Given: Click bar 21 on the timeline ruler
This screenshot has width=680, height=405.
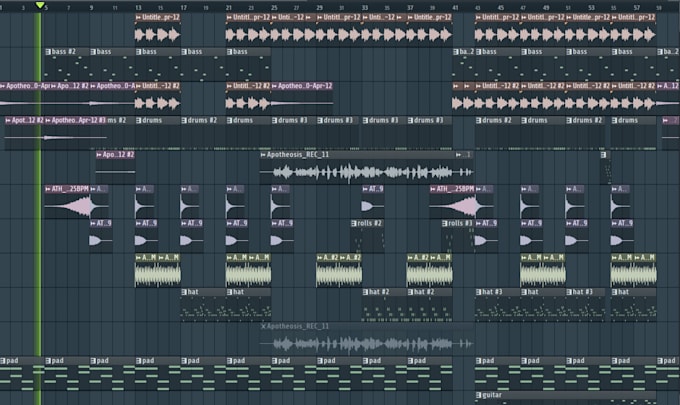Looking at the screenshot, I should click(x=229, y=7).
